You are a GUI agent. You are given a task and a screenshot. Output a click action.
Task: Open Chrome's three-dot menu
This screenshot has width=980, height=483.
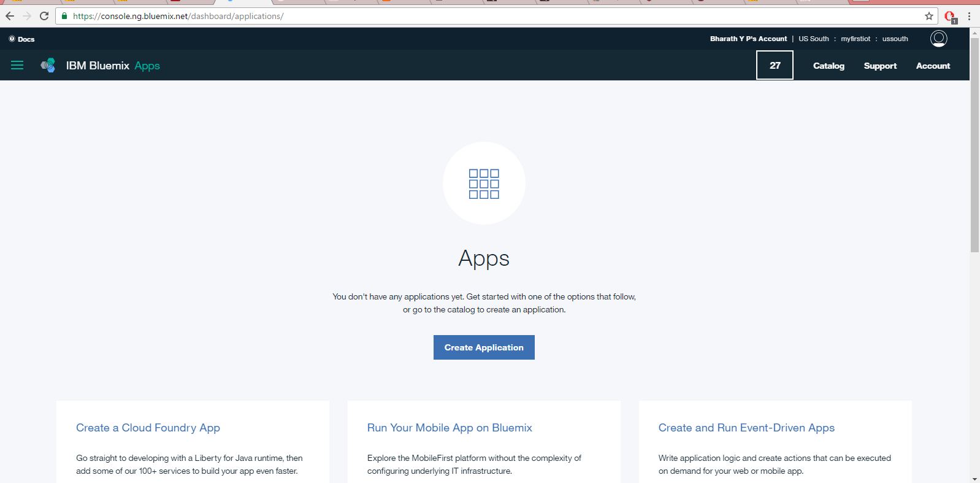click(969, 16)
